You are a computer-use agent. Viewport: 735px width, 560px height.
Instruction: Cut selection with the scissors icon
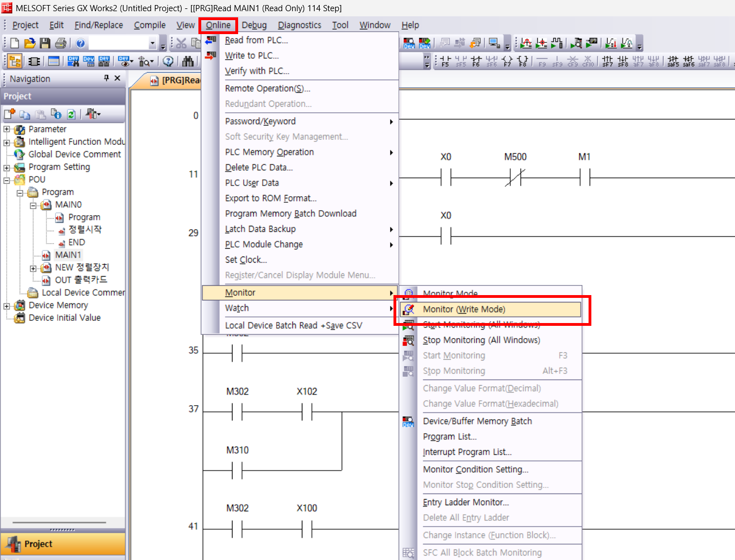[181, 43]
